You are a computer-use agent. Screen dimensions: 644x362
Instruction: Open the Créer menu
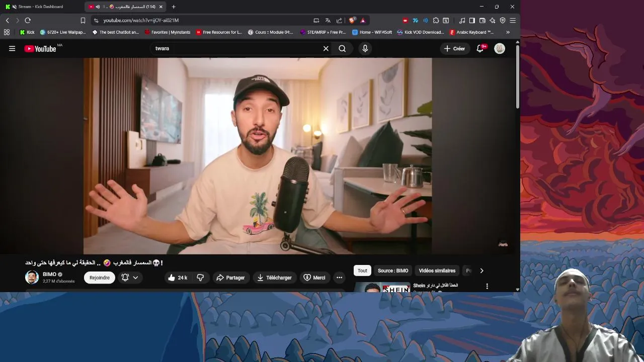(x=454, y=49)
